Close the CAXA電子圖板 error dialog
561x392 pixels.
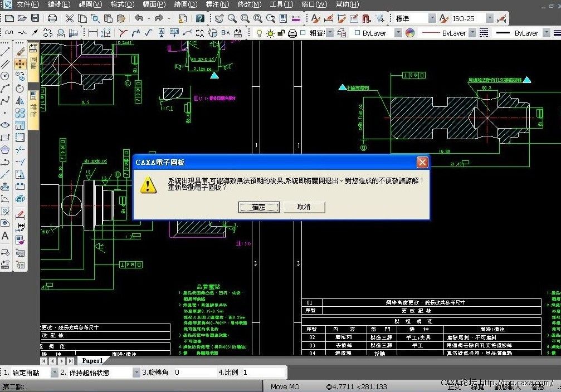tap(422, 162)
